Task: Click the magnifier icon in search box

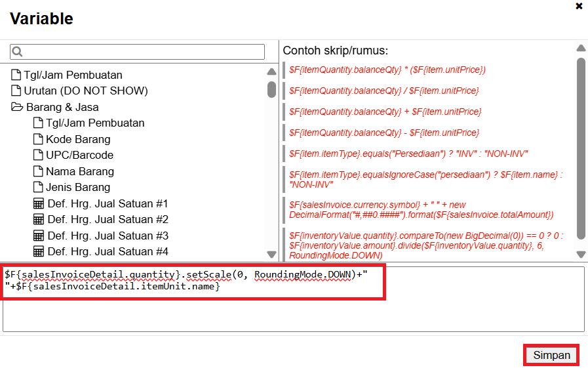Action: [17, 52]
